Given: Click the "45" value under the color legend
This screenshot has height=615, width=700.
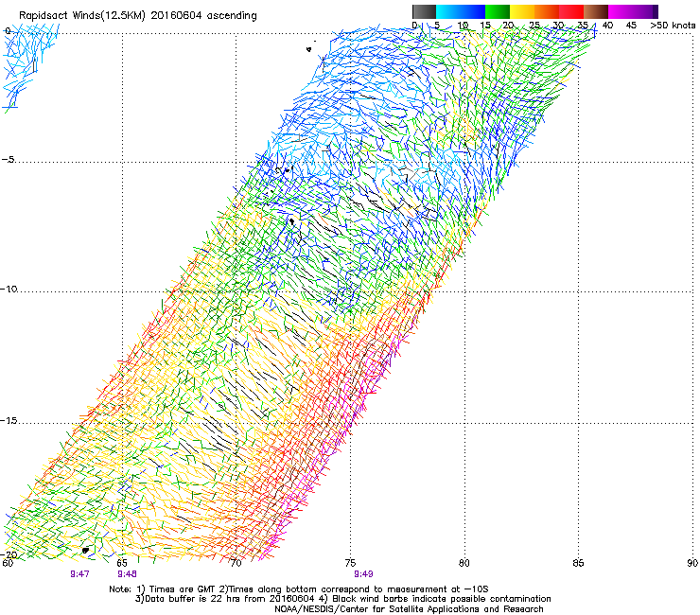Looking at the screenshot, I should point(631,26).
